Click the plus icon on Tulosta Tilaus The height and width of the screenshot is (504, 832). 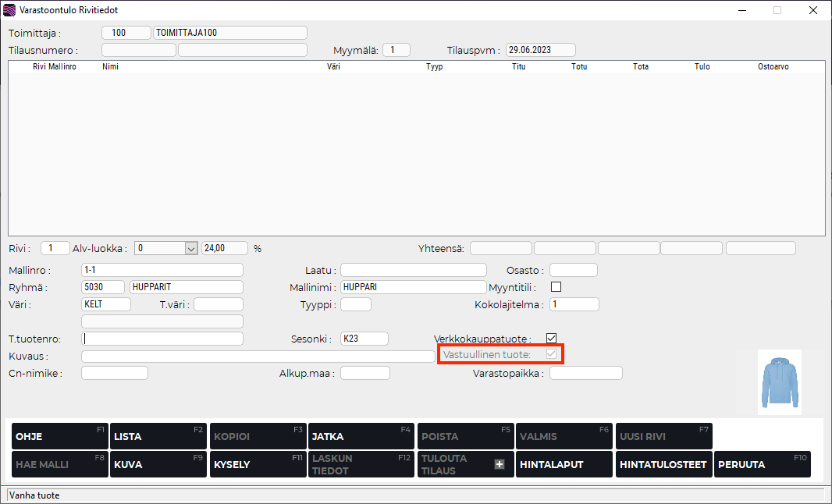point(500,464)
